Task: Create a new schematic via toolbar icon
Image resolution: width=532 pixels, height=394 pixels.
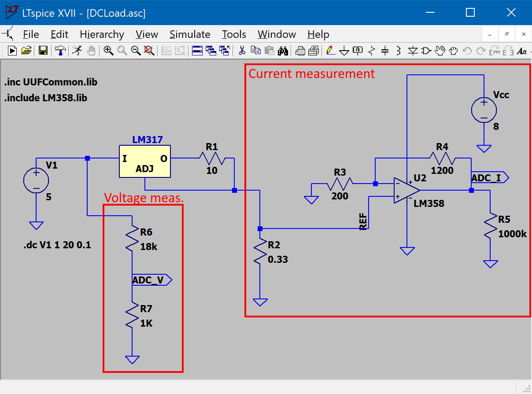Action: pyautogui.click(x=12, y=51)
